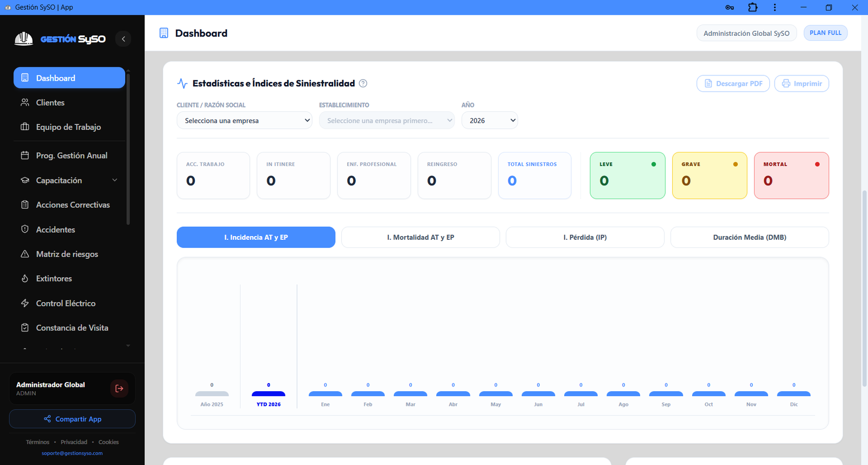The image size is (868, 465).
Task: Click the Acc. Trabajo stat card
Action: pyautogui.click(x=213, y=175)
